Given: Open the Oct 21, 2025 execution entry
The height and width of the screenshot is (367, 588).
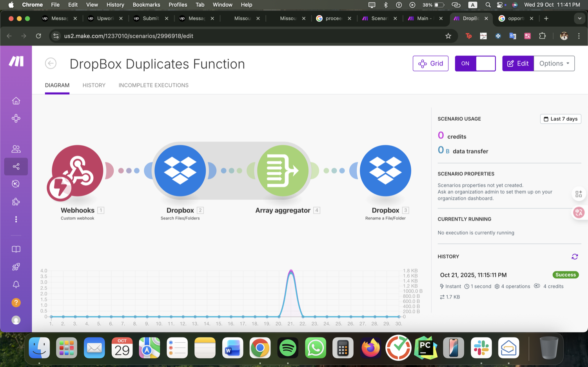Looking at the screenshot, I should pyautogui.click(x=509, y=286).
